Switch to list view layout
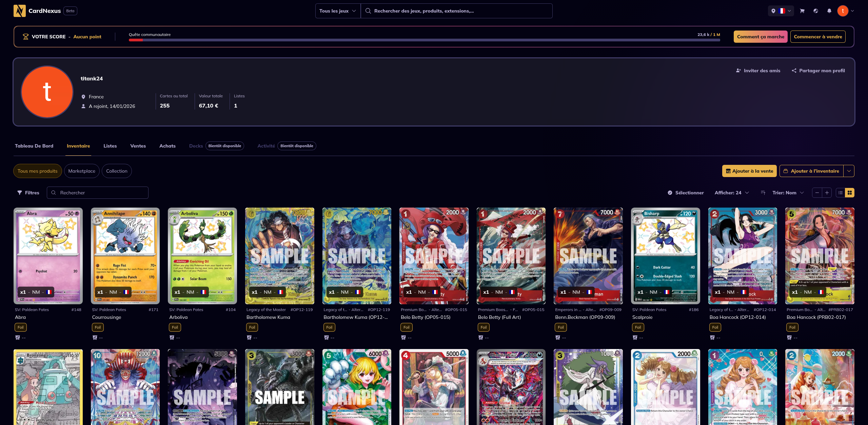Viewport: 868px width, 425px height. coord(840,193)
